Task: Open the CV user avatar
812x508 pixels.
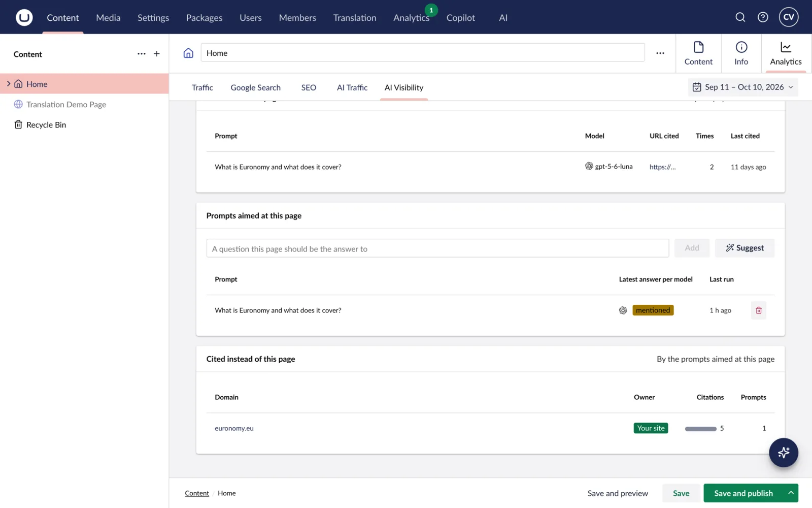Action: (789, 17)
